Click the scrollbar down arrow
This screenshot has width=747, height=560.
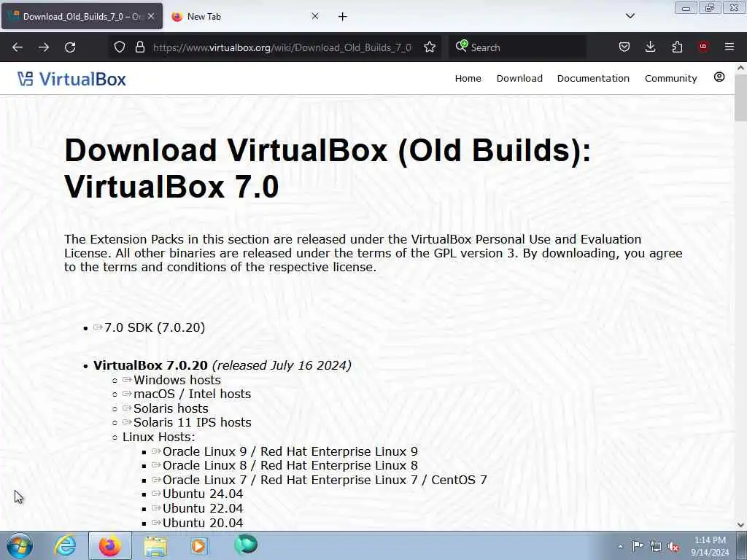[741, 525]
